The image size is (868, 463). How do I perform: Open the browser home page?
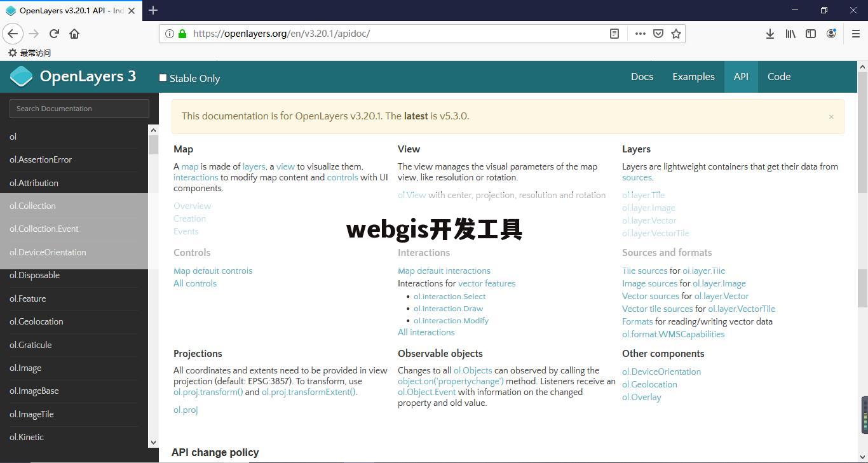tap(75, 34)
